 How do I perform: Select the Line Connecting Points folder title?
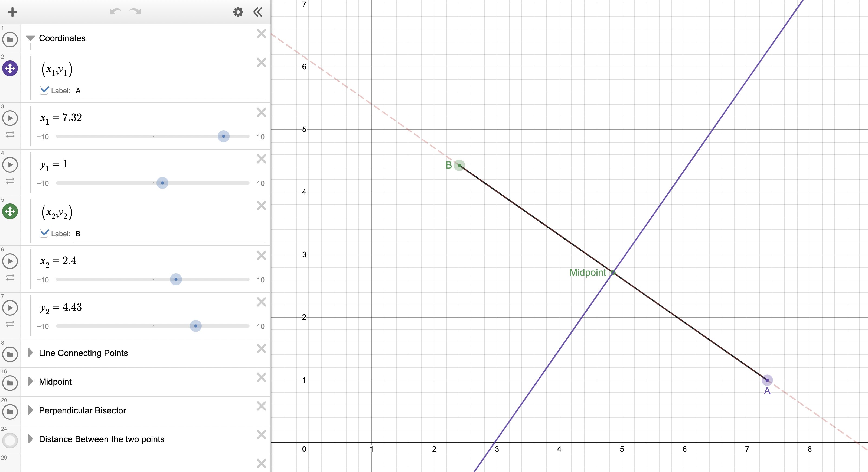coord(83,353)
